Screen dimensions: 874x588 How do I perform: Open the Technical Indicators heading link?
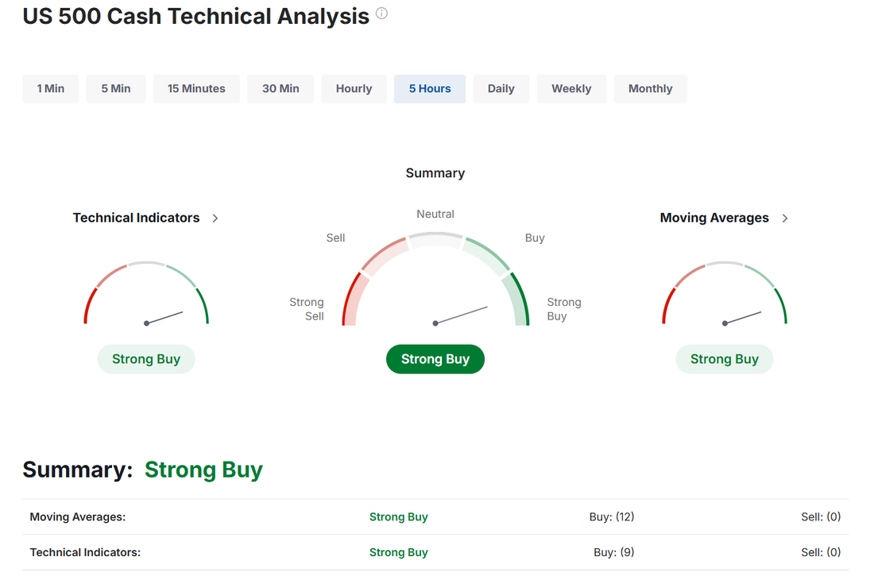coord(136,218)
